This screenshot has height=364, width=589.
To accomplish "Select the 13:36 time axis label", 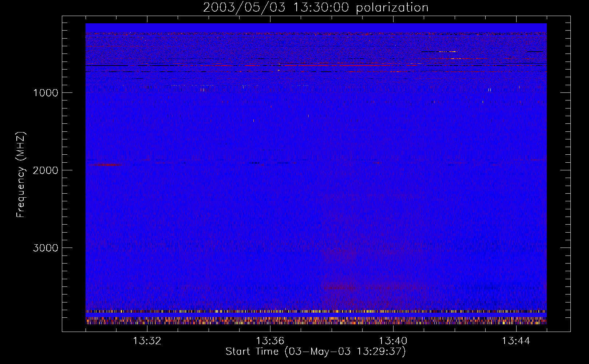I will click(270, 341).
